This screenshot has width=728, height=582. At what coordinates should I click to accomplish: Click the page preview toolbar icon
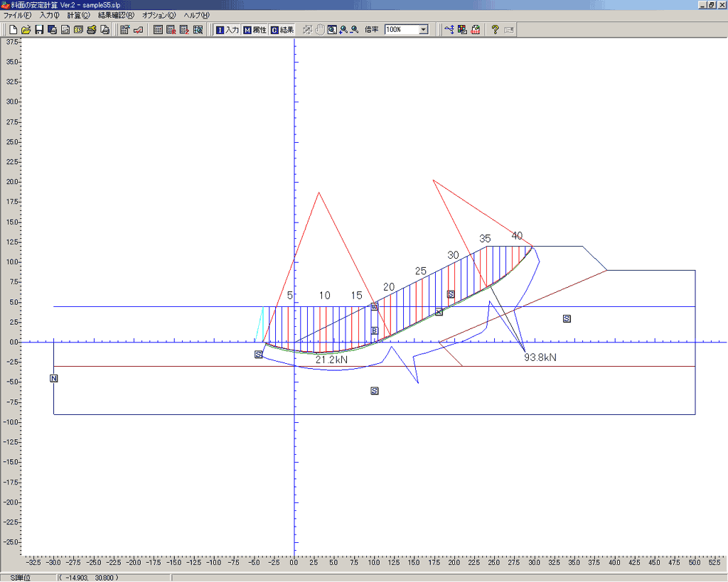click(x=65, y=30)
